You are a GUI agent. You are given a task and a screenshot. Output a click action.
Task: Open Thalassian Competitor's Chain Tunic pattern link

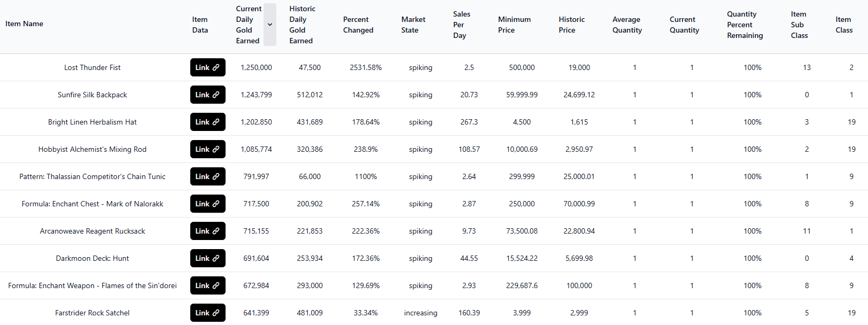coord(207,176)
